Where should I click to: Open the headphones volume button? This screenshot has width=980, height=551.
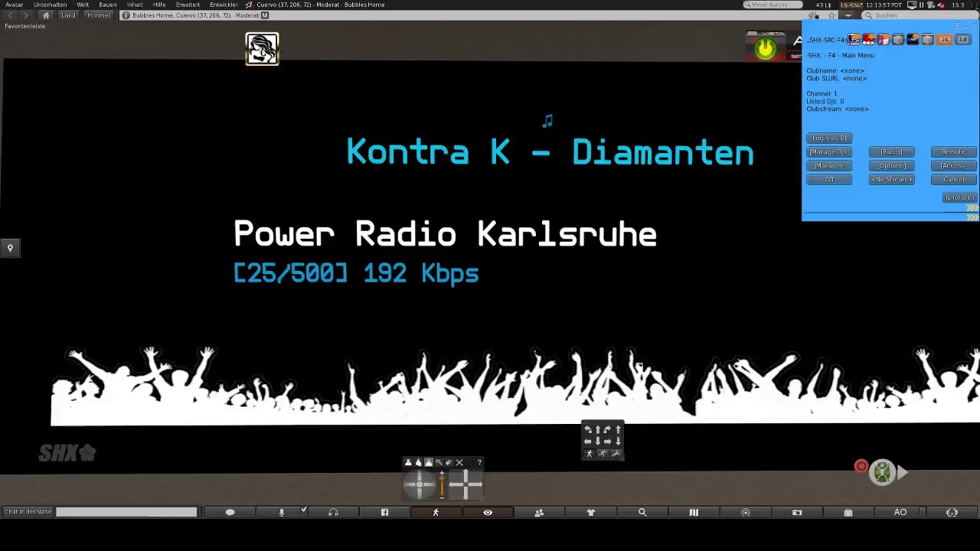coord(333,513)
